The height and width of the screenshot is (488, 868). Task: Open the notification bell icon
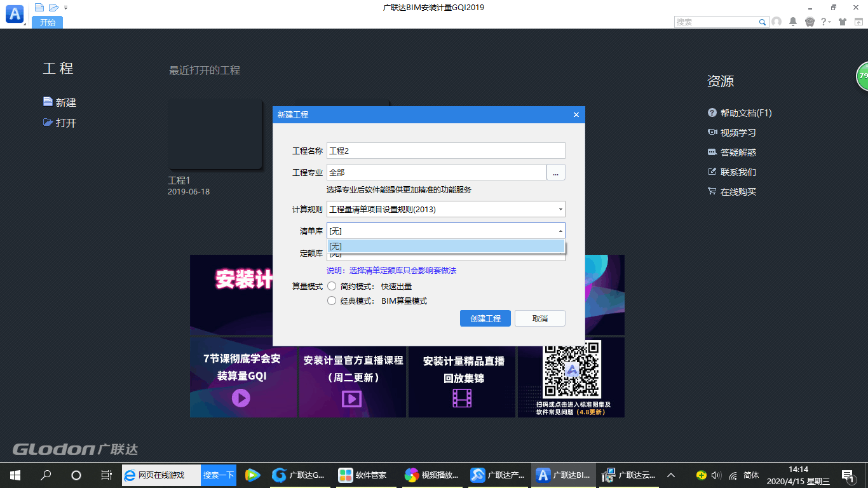[x=793, y=22]
